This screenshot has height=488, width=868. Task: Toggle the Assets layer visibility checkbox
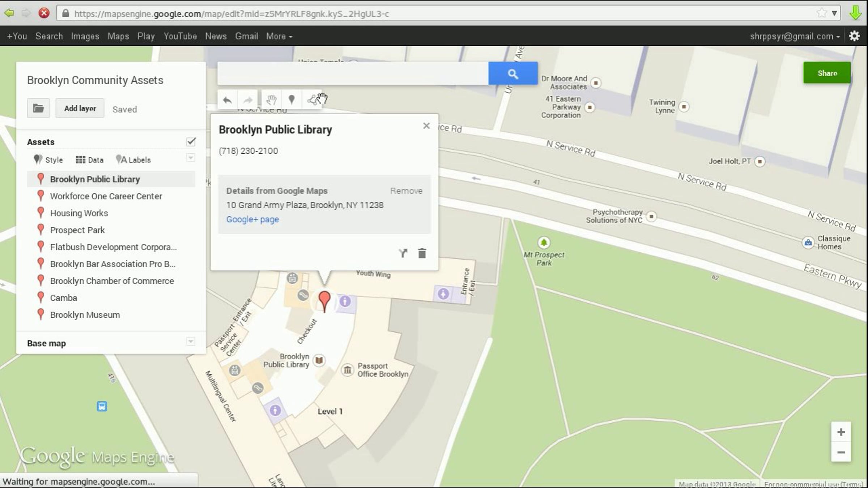191,142
